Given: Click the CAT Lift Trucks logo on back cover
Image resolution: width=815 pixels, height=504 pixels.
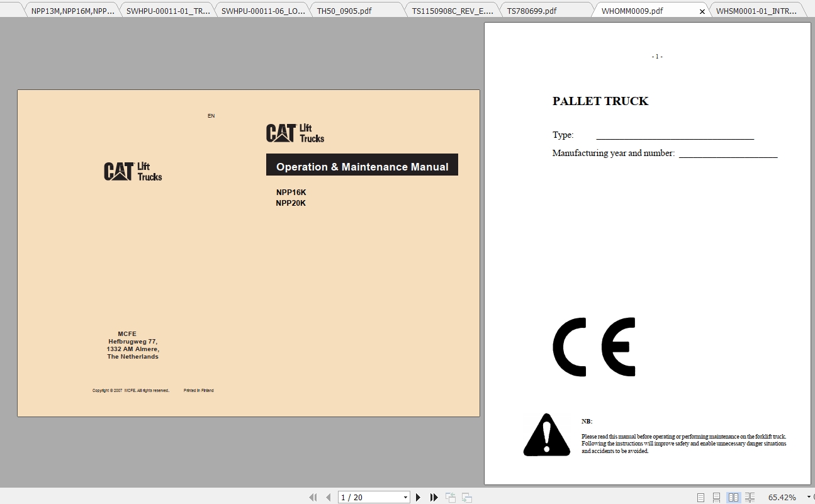Looking at the screenshot, I should (x=133, y=172).
